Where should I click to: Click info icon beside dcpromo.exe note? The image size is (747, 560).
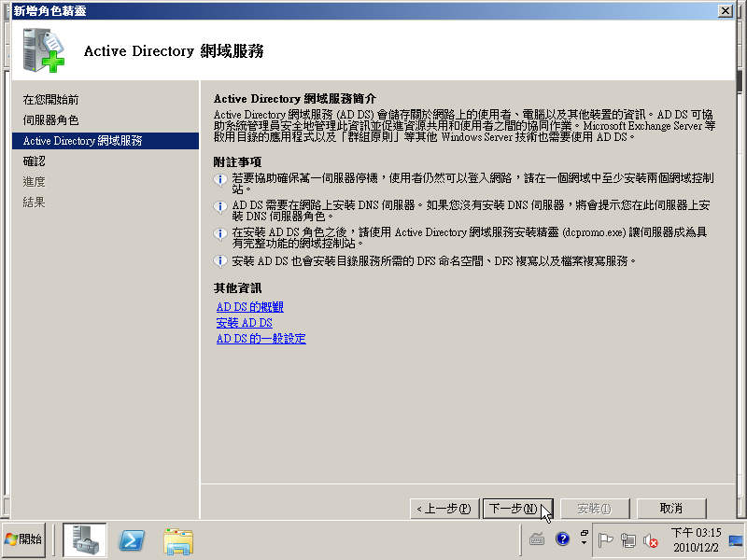click(x=220, y=234)
